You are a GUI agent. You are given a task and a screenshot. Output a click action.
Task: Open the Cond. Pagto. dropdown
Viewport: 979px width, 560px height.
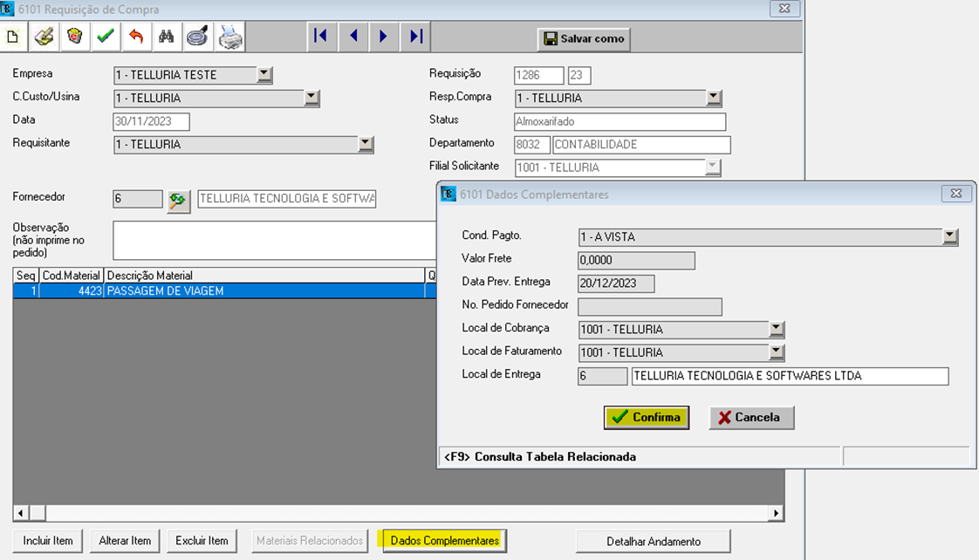pos(949,236)
